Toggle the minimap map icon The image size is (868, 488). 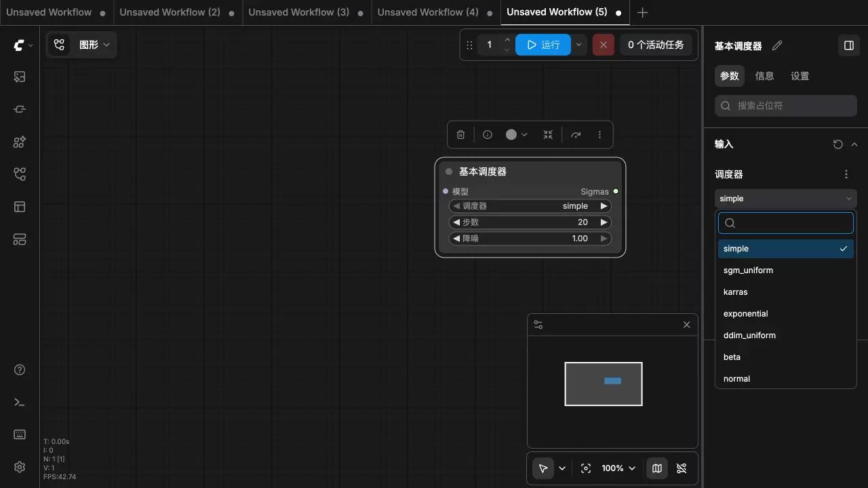656,468
